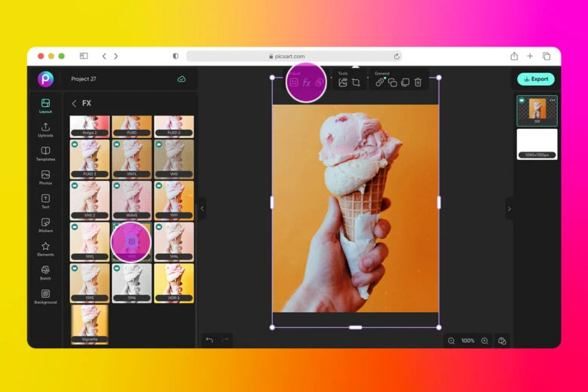Image resolution: width=588 pixels, height=392 pixels.
Task: Collapse the left panel with the arrow handle
Action: click(x=202, y=208)
